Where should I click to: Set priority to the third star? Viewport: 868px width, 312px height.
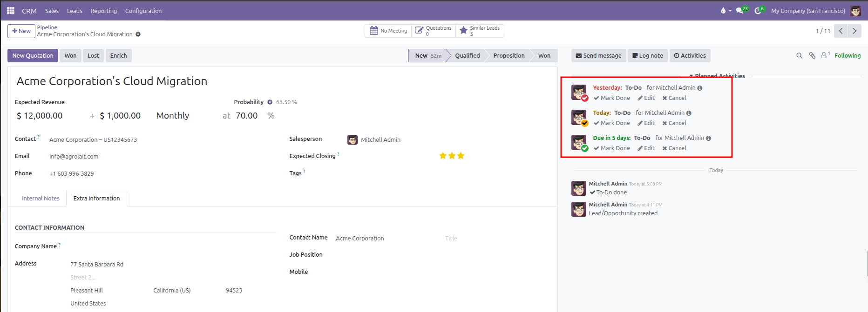point(461,156)
